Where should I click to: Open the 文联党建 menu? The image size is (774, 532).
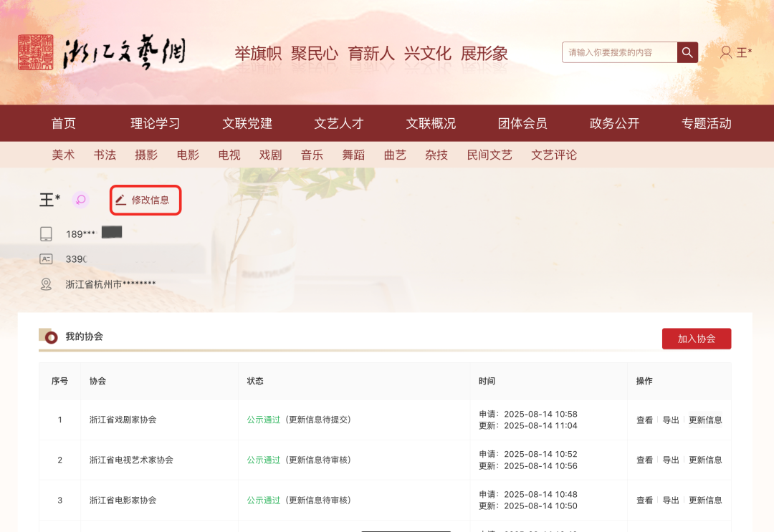click(x=247, y=123)
